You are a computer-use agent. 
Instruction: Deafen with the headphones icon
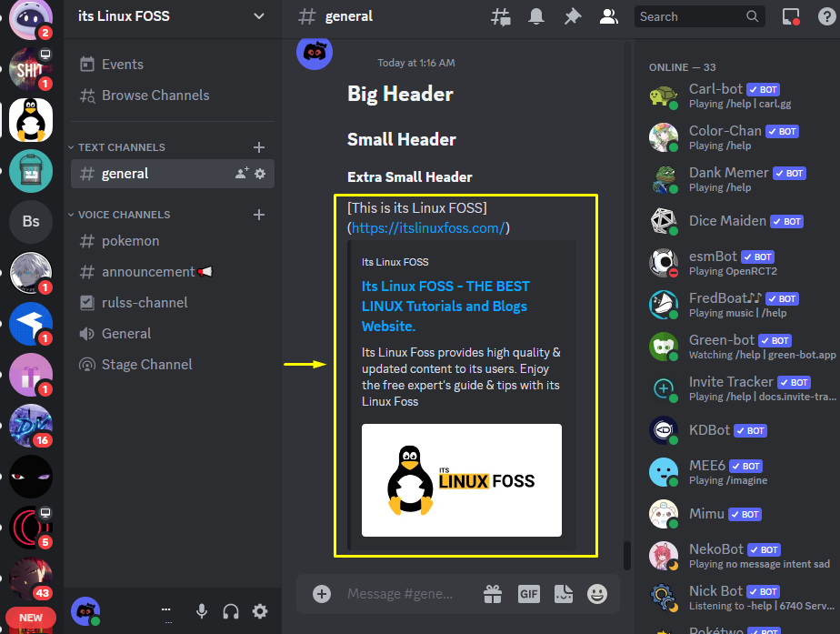(231, 611)
